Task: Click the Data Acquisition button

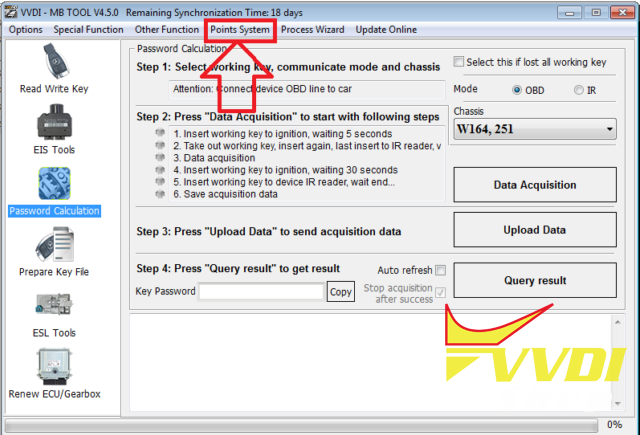Action: [x=535, y=185]
